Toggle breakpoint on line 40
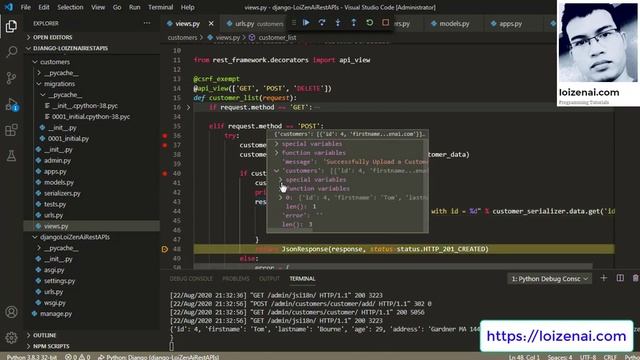 click(x=165, y=173)
